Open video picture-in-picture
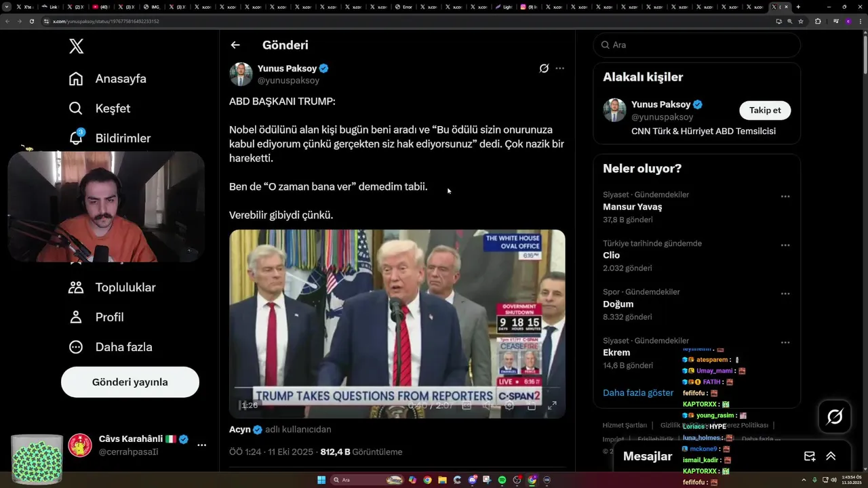Viewport: 868px width, 488px height. point(531,405)
